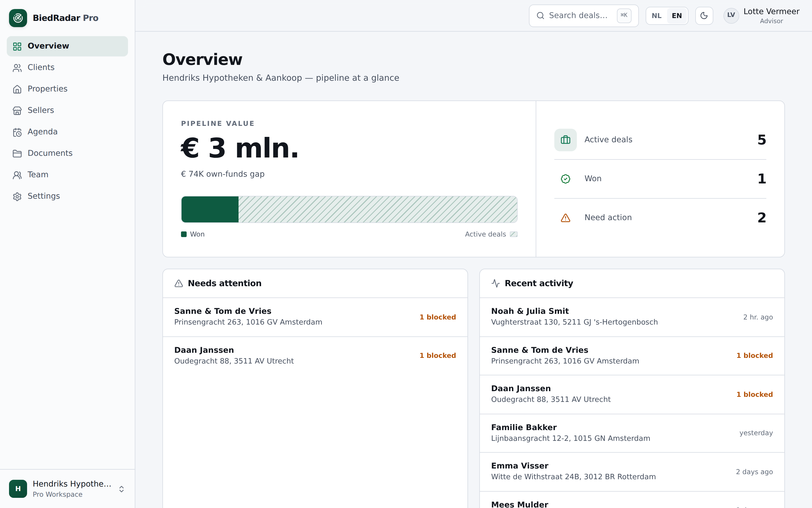Click the 1 blocked badge for Oudegracht in Needs attention
The width and height of the screenshot is (812, 508).
point(438,356)
